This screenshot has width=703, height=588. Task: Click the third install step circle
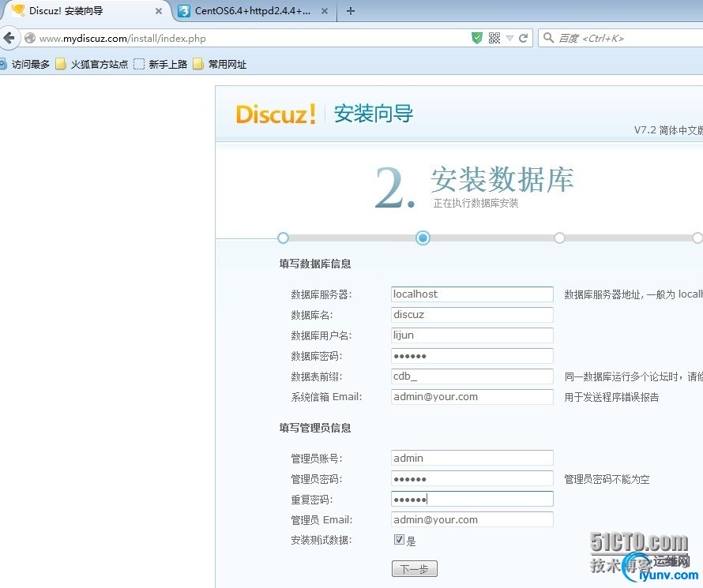click(x=559, y=238)
